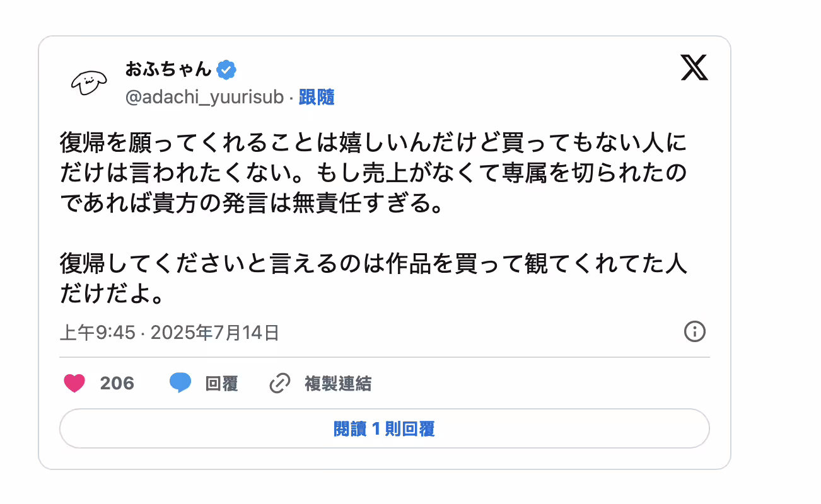The width and height of the screenshot is (821, 504).
Task: Select the 回覆 reply label
Action: 221,383
